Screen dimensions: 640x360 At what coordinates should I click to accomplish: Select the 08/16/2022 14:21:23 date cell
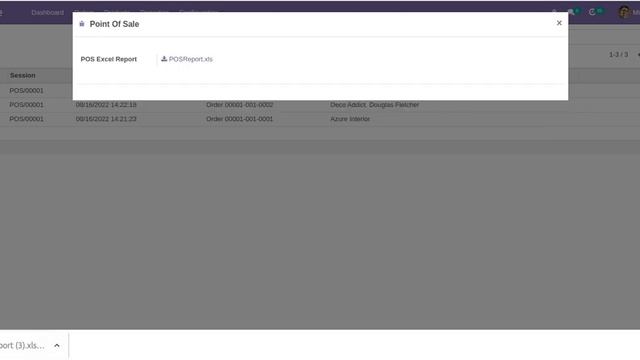106,119
